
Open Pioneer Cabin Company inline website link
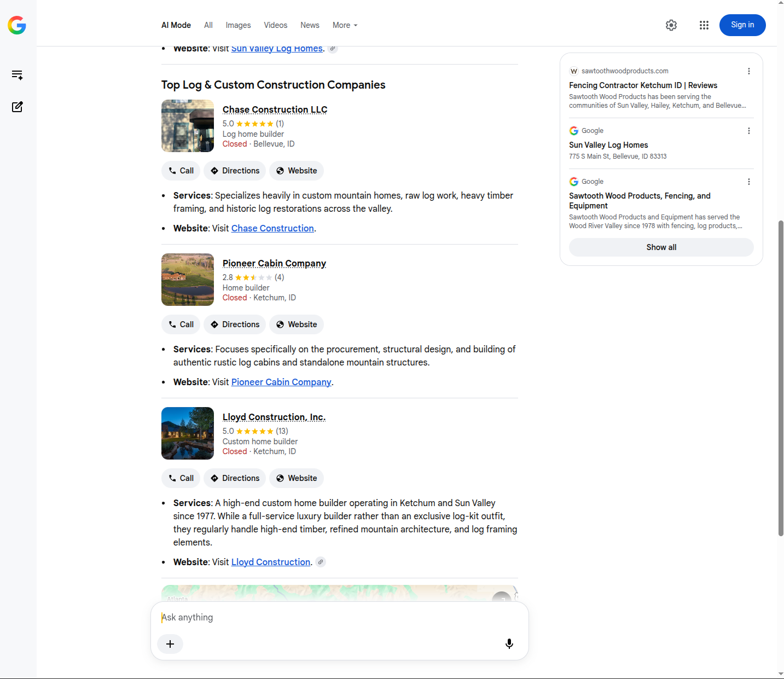[x=281, y=382]
